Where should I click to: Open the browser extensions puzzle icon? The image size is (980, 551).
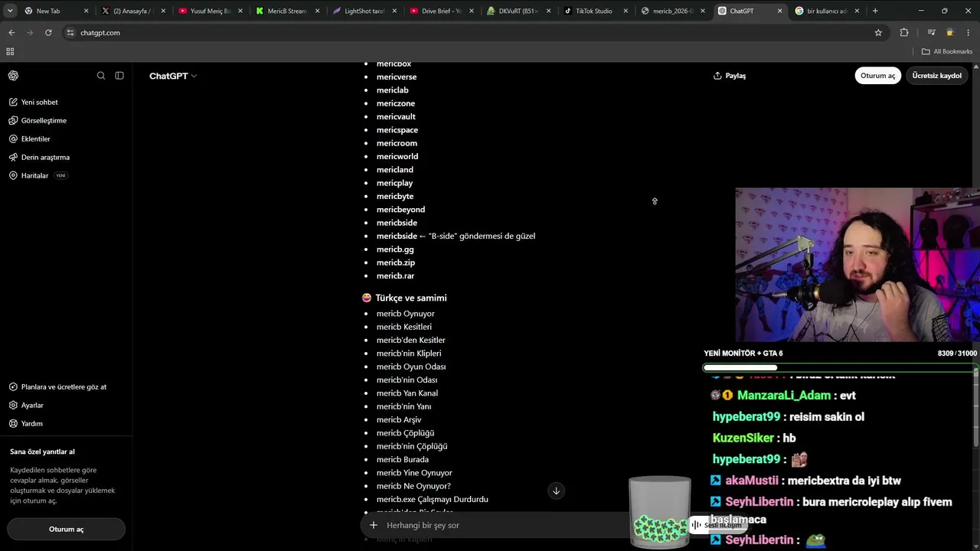point(904,33)
